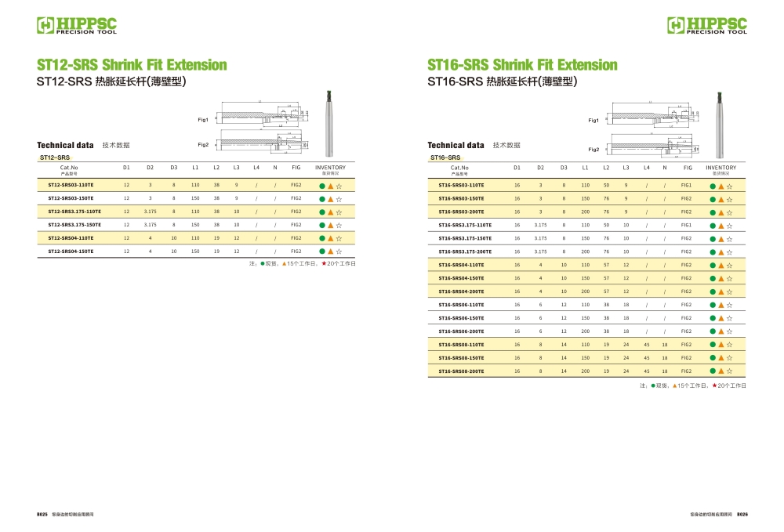
Task: Click the FIG1 value in the ST16-SRS3.175-110TE row
Action: click(x=686, y=226)
